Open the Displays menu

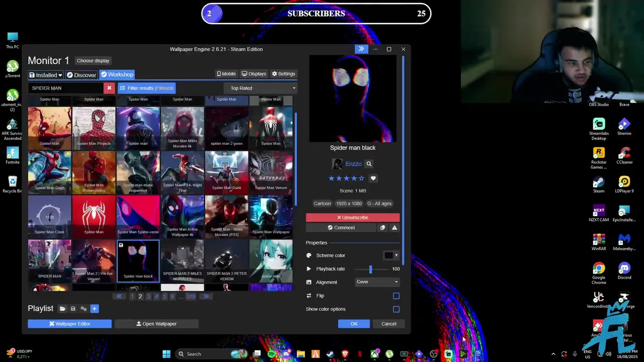[x=254, y=74]
